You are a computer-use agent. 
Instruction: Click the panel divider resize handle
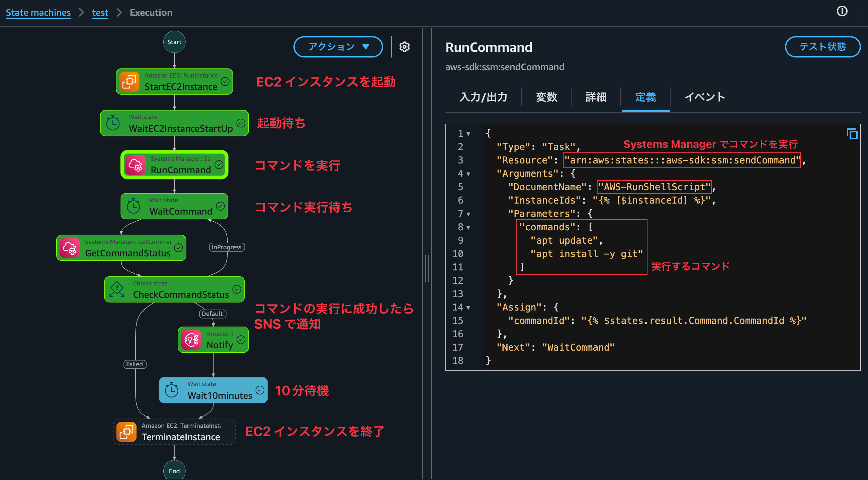tap(427, 268)
